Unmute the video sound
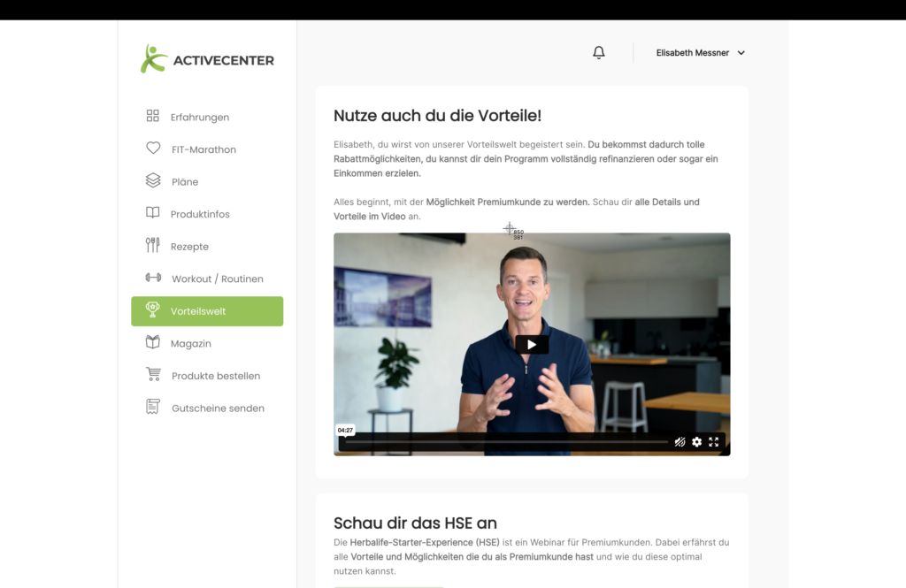 (x=679, y=441)
